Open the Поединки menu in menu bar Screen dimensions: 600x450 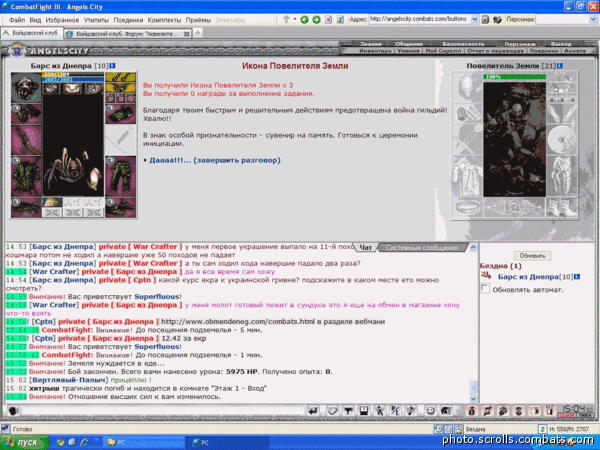point(128,20)
